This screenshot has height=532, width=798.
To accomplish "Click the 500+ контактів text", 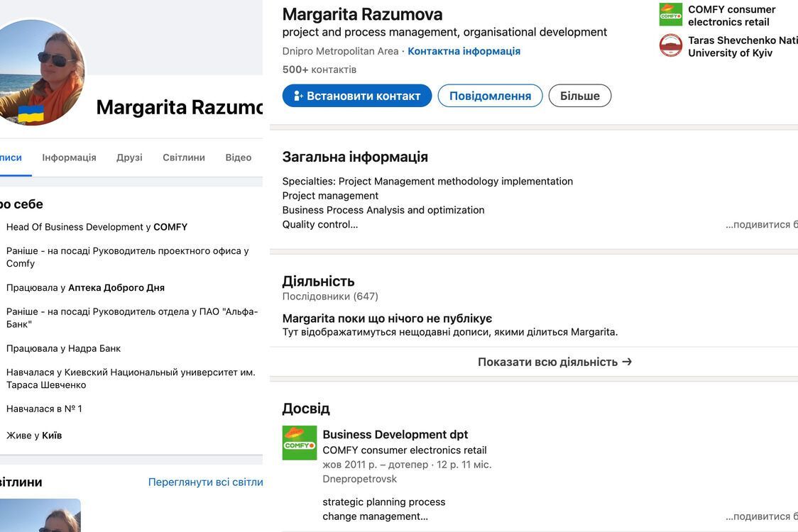I will [319, 70].
